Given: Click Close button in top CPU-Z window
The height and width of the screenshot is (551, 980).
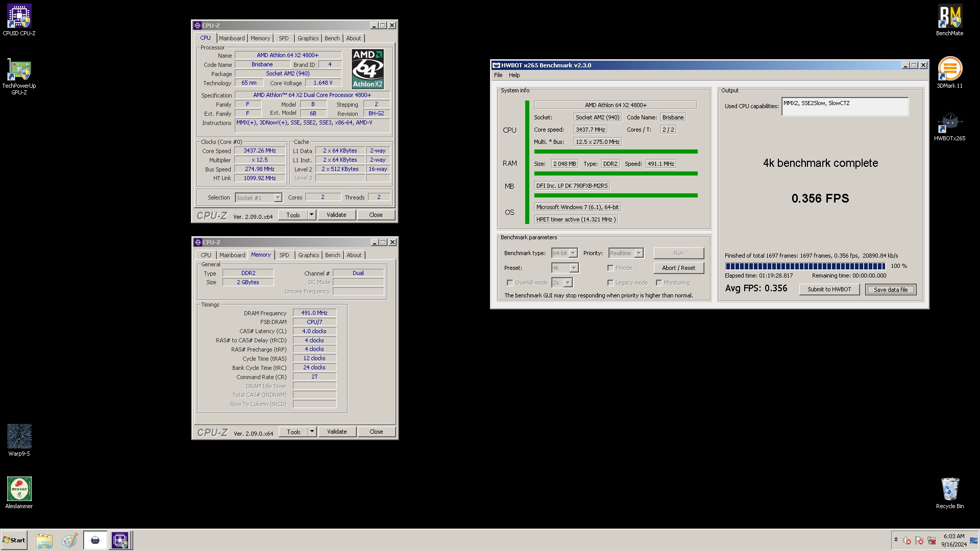Looking at the screenshot, I should click(376, 215).
